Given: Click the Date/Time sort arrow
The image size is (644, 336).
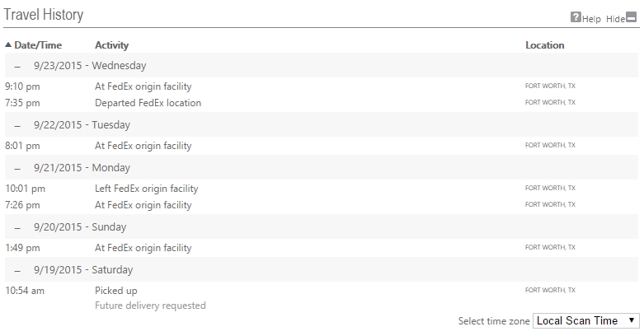Looking at the screenshot, I should [8, 44].
